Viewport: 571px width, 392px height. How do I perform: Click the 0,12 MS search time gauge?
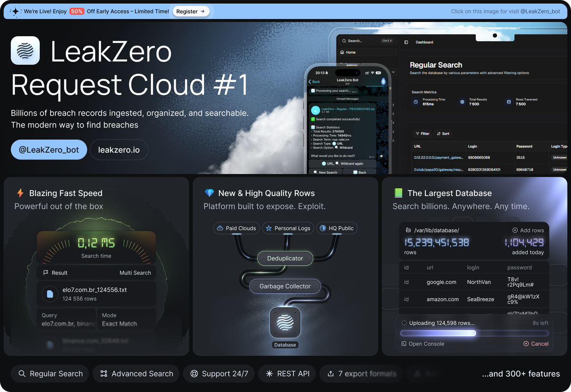[96, 247]
